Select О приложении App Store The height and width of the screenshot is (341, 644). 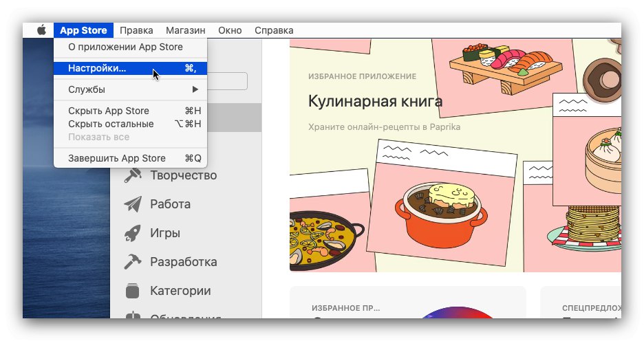[130, 47]
